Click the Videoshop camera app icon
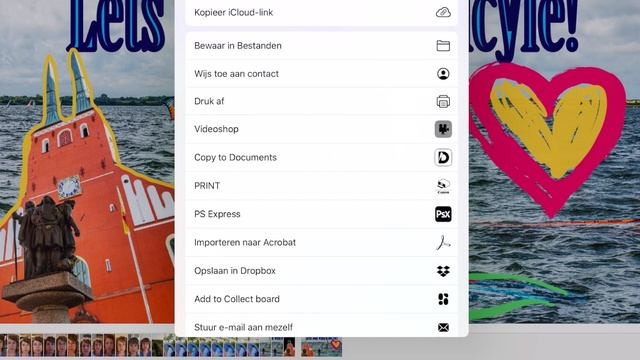Image resolution: width=640 pixels, height=360 pixels. pyautogui.click(x=443, y=129)
